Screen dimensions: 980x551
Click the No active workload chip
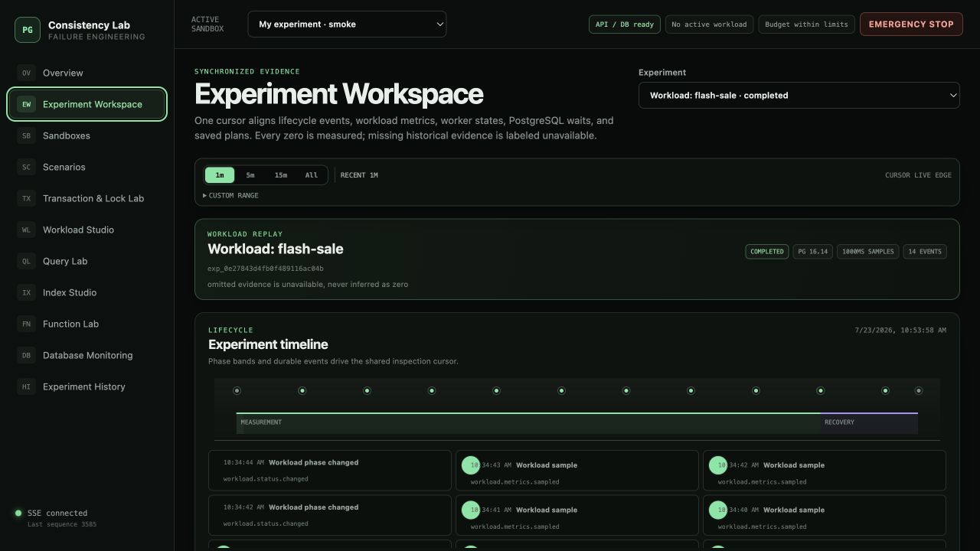pyautogui.click(x=709, y=24)
